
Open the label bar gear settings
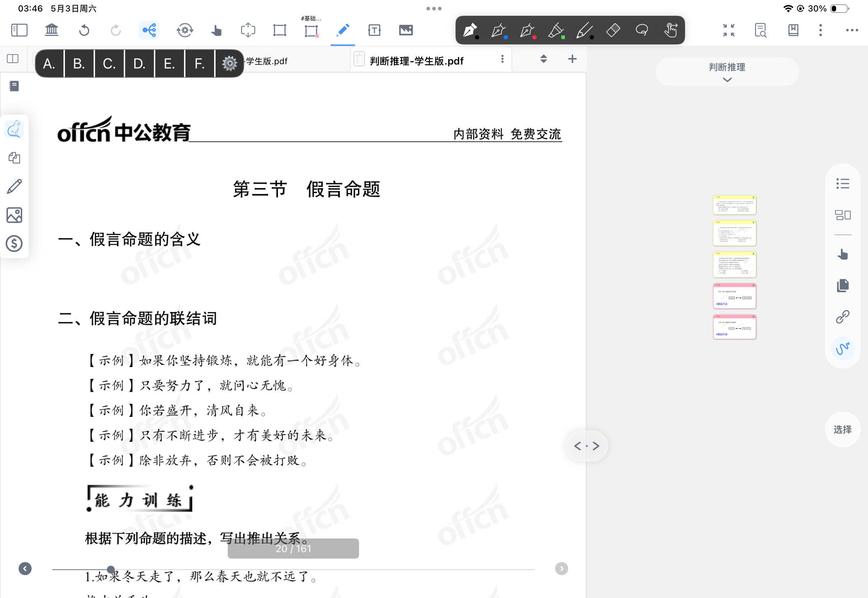[x=229, y=63]
